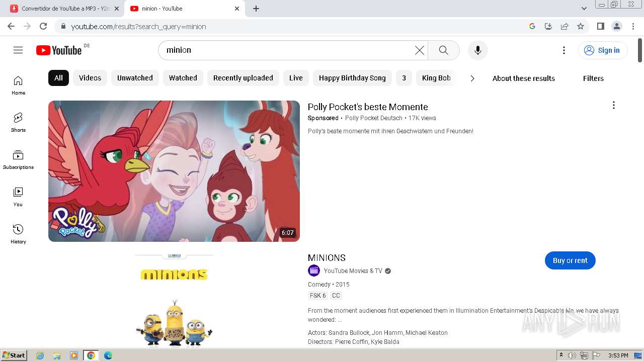Click the CC badge under MINIONS
Screen dimensions: 644x362
point(336,296)
